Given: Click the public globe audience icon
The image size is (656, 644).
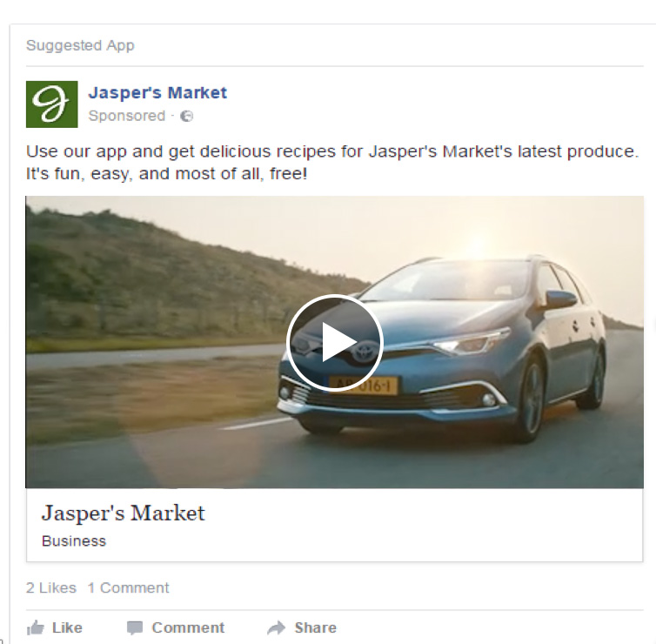Looking at the screenshot, I should tap(186, 116).
